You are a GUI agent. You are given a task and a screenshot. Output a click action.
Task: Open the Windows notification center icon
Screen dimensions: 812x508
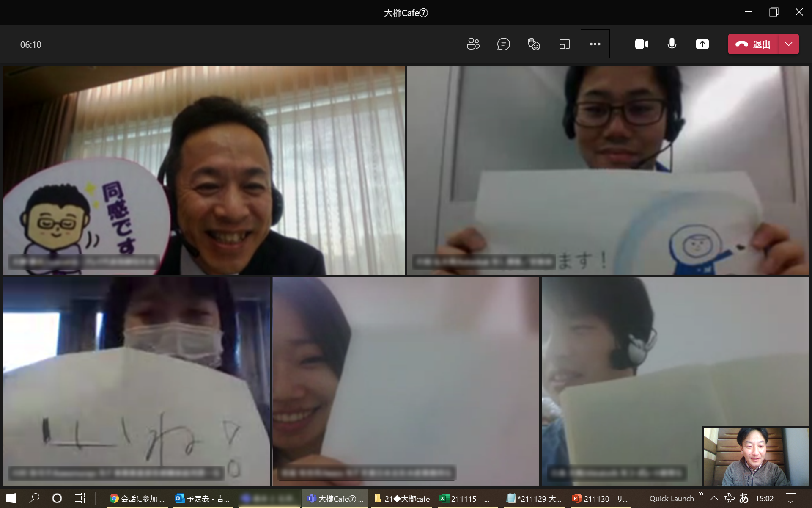tap(791, 498)
